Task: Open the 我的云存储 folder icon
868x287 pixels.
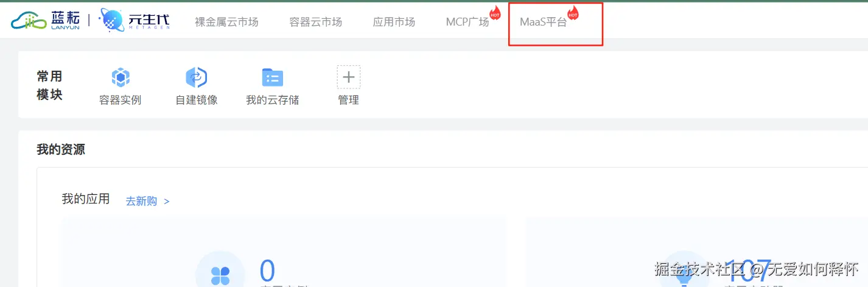Action: pyautogui.click(x=273, y=77)
